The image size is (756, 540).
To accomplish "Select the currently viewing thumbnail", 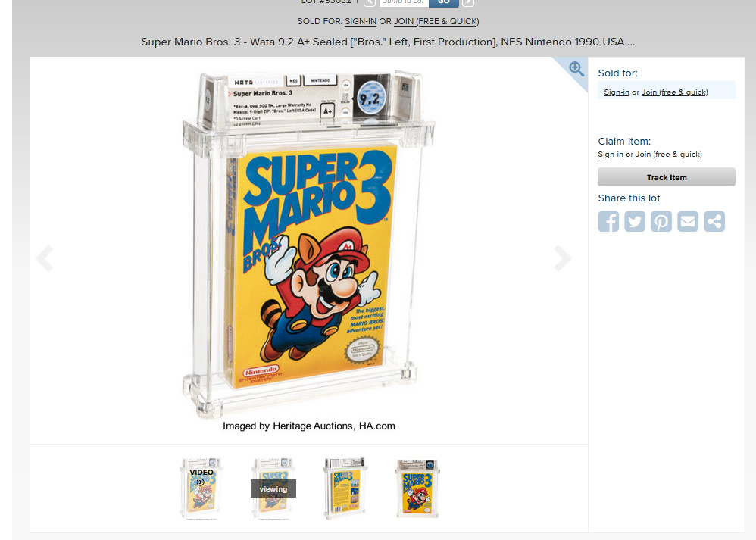I will tap(273, 488).
